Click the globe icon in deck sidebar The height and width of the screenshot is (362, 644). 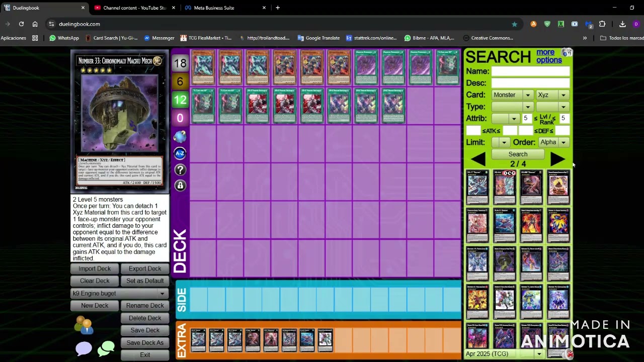[x=180, y=136]
